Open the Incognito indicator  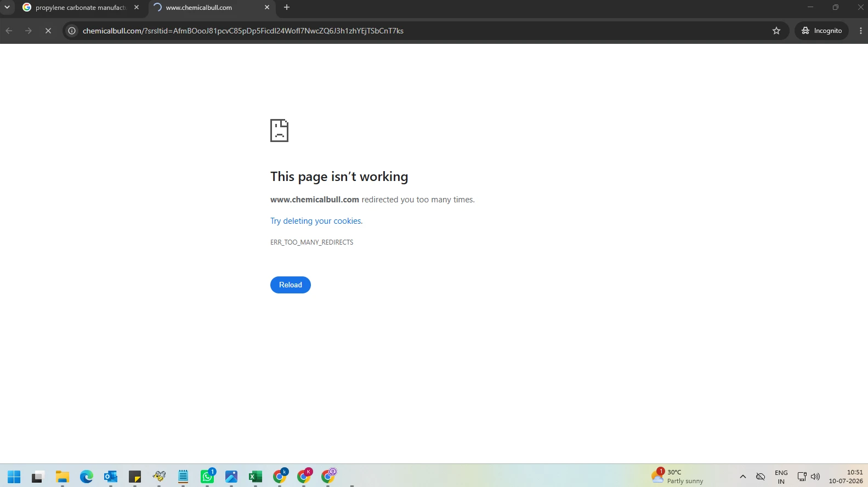click(821, 31)
